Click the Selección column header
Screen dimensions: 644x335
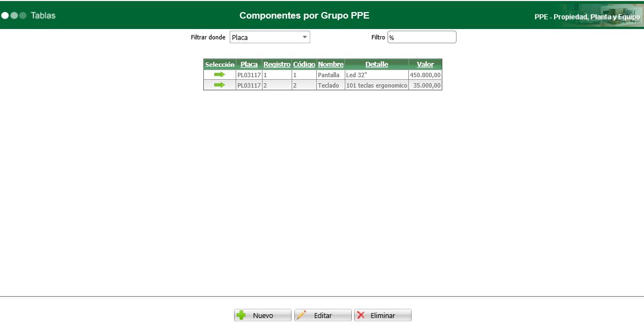point(220,65)
